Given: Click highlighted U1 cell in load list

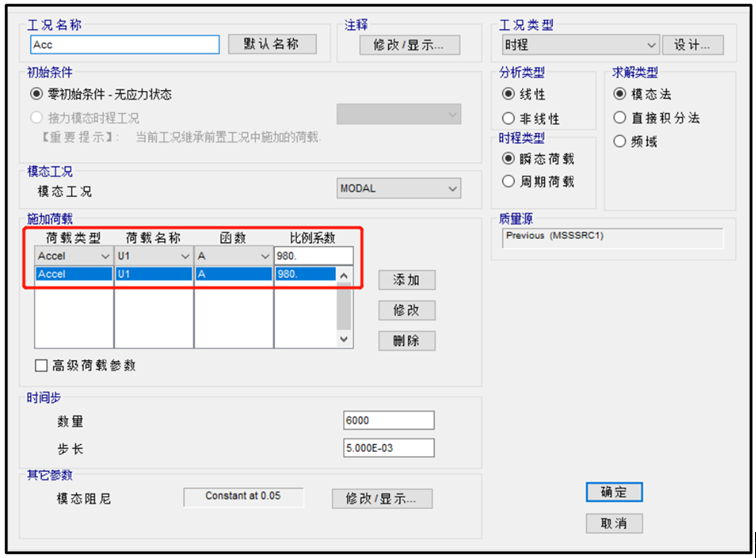Looking at the screenshot, I should (x=154, y=274).
